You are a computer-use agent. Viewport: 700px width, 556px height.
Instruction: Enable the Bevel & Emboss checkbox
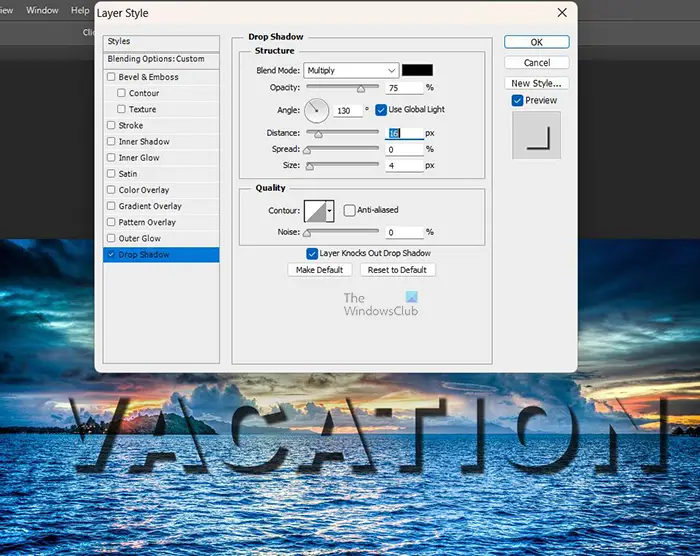click(x=111, y=77)
